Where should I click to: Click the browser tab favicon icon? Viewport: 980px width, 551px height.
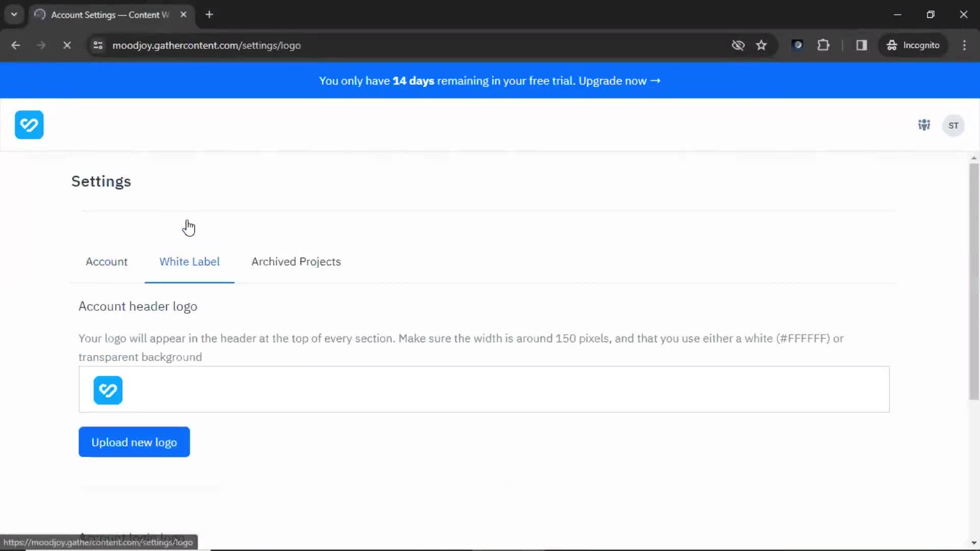pyautogui.click(x=40, y=15)
